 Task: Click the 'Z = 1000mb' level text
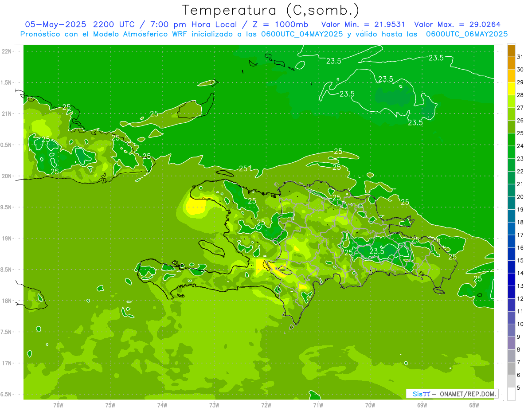pos(281,24)
